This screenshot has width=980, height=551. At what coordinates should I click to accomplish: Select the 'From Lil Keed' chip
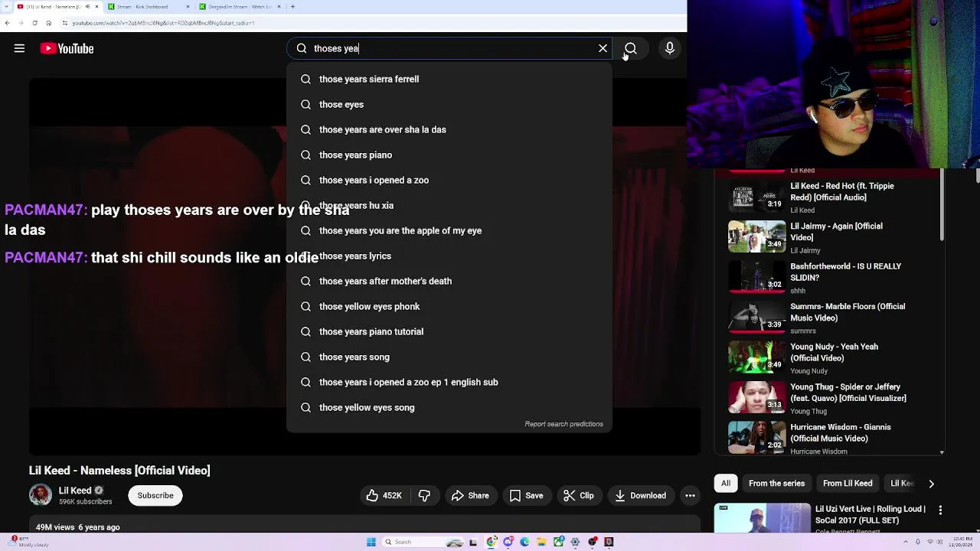point(848,484)
